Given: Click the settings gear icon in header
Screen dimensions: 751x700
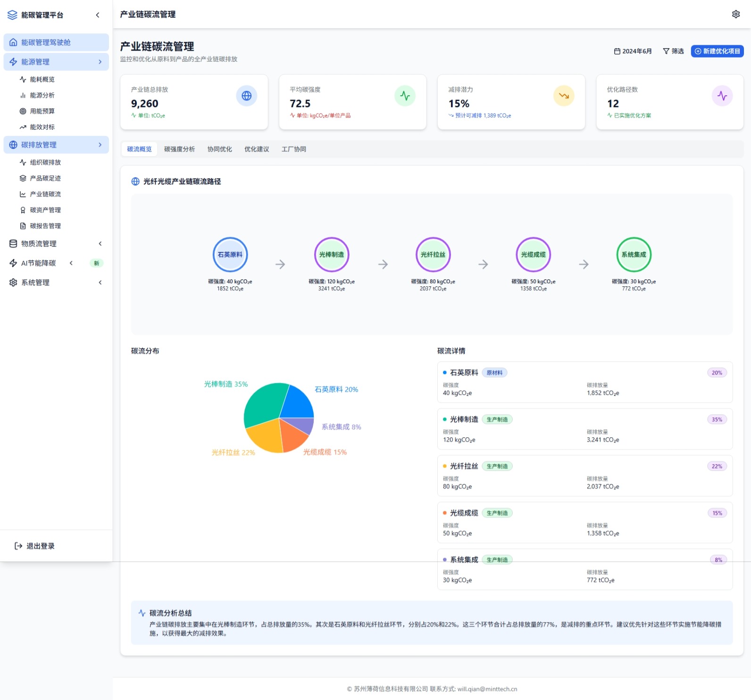Looking at the screenshot, I should pyautogui.click(x=735, y=14).
